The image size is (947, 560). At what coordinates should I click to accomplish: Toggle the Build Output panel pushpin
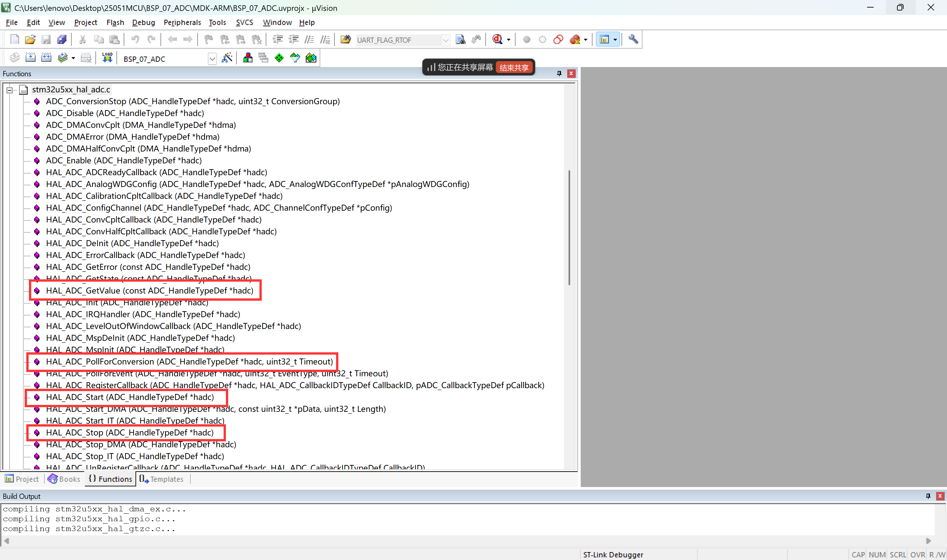(928, 496)
